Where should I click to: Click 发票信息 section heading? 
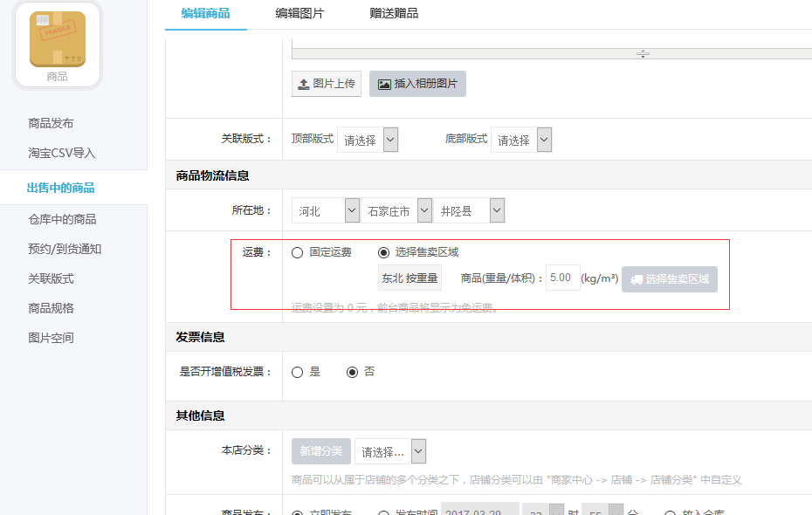(200, 338)
